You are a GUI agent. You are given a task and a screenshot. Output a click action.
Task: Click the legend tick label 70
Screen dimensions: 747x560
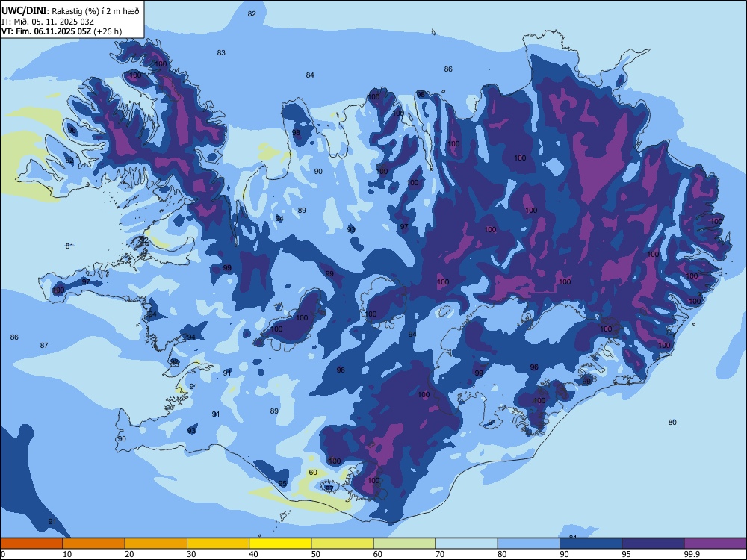coord(440,554)
